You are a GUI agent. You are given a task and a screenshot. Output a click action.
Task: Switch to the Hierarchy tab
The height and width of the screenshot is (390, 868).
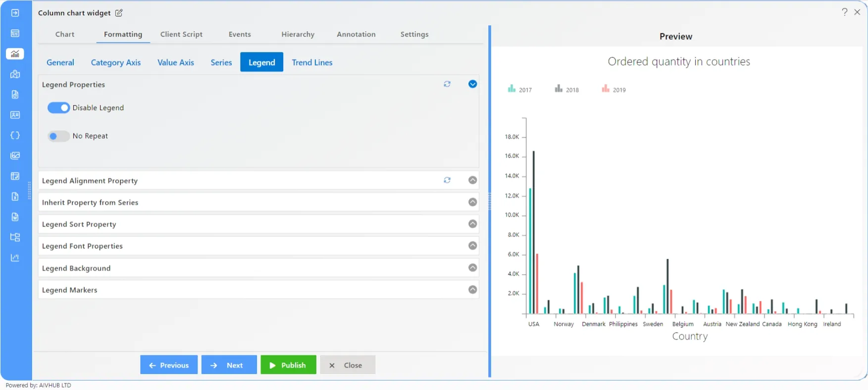(298, 34)
